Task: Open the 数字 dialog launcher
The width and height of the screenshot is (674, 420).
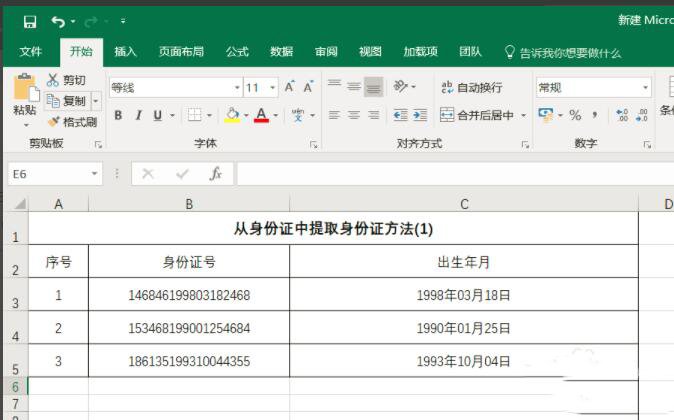Action: point(647,145)
